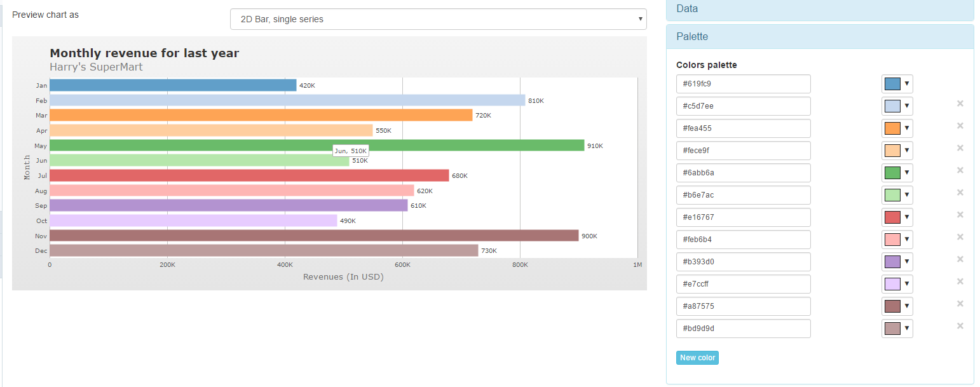Open color picker for the #619fc9 swatch

(897, 84)
